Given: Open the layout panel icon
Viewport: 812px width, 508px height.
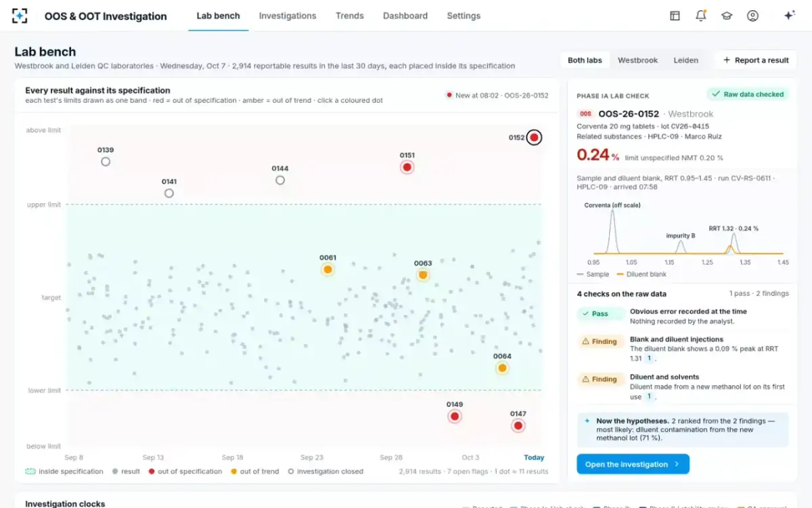Looking at the screenshot, I should 675,16.
